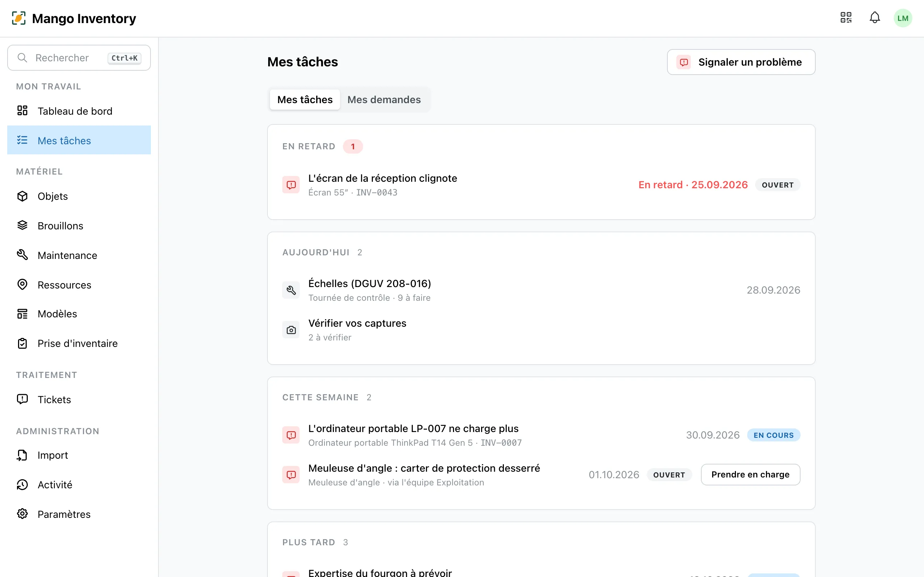Open the LP-007 ne charge plus ticket
The width and height of the screenshot is (924, 577).
541,435
